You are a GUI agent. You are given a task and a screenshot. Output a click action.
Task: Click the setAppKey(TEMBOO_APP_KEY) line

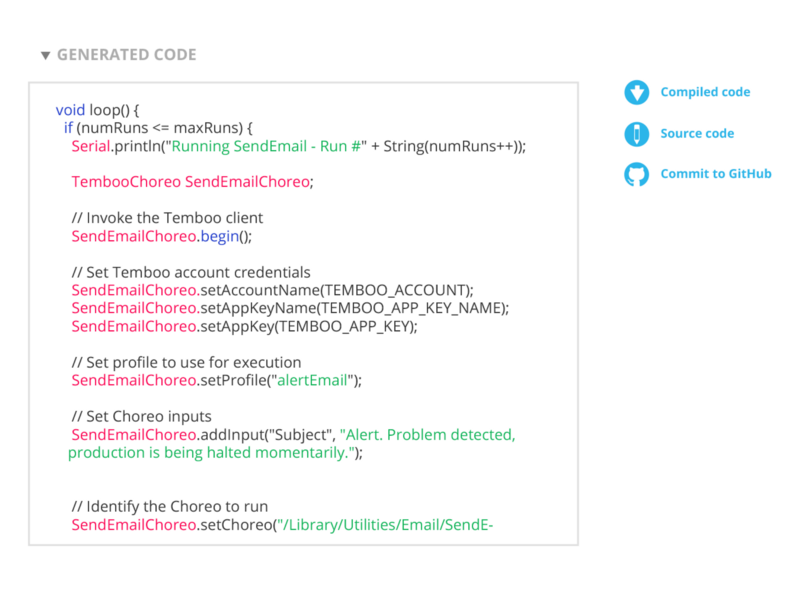tap(244, 327)
